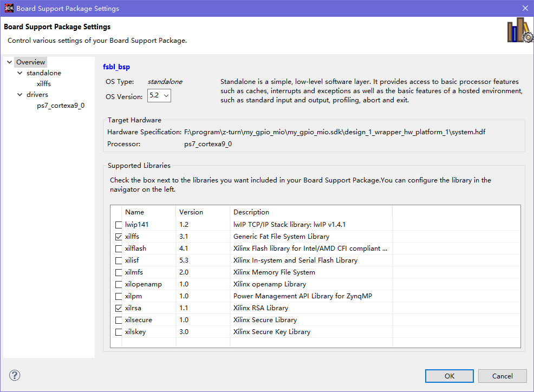Viewport: 534px width, 392px height.
Task: Click the xilflash library name
Action: pos(135,249)
